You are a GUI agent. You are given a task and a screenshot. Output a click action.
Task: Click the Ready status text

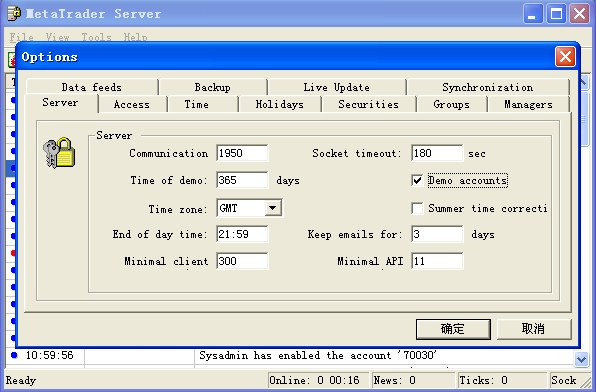(21, 381)
